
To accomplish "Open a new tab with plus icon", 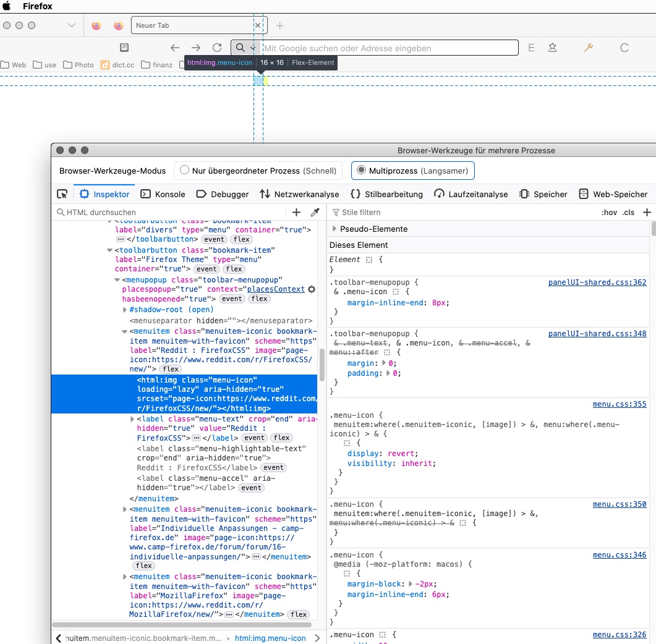I will point(279,25).
